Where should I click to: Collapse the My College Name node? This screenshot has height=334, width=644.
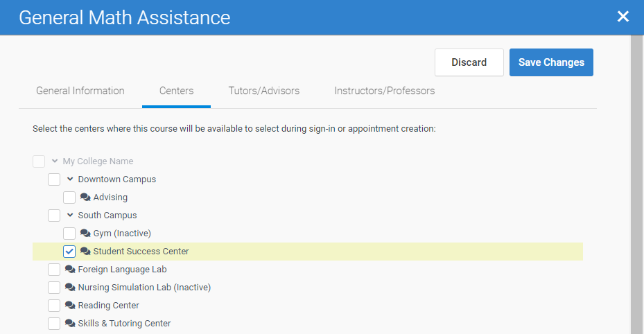(x=55, y=161)
